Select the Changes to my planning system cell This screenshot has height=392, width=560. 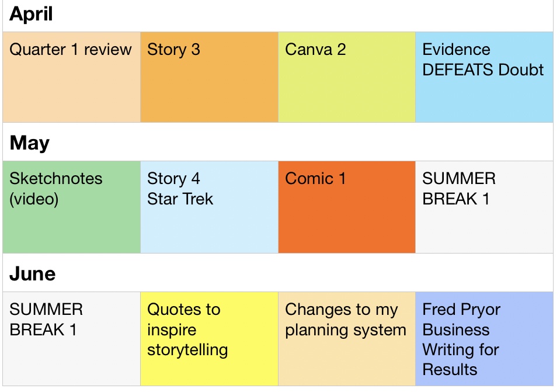pos(347,339)
